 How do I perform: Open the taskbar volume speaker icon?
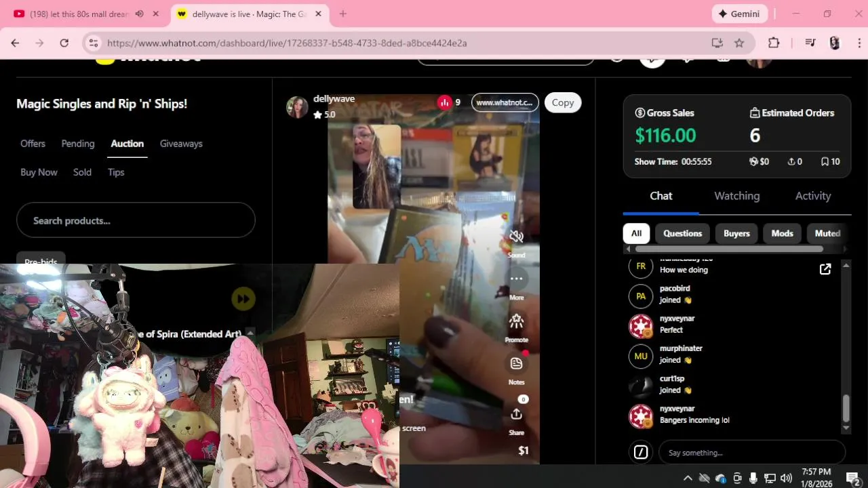tap(786, 478)
